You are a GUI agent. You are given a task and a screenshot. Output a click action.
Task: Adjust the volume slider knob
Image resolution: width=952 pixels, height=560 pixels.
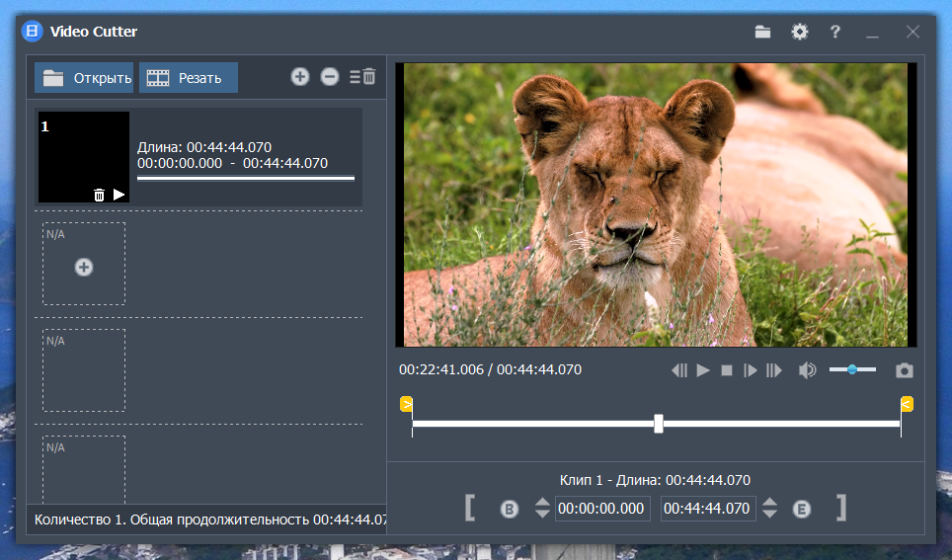(x=852, y=369)
